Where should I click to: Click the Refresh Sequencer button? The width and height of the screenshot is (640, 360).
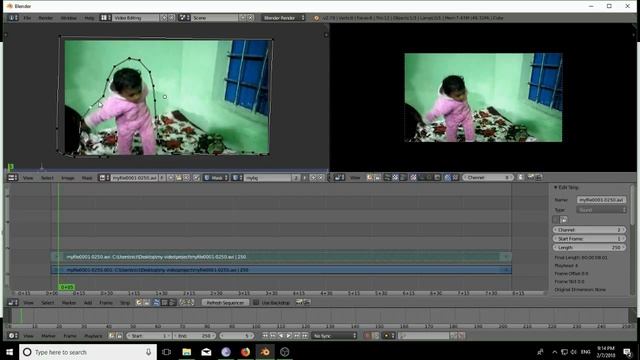[x=225, y=303]
